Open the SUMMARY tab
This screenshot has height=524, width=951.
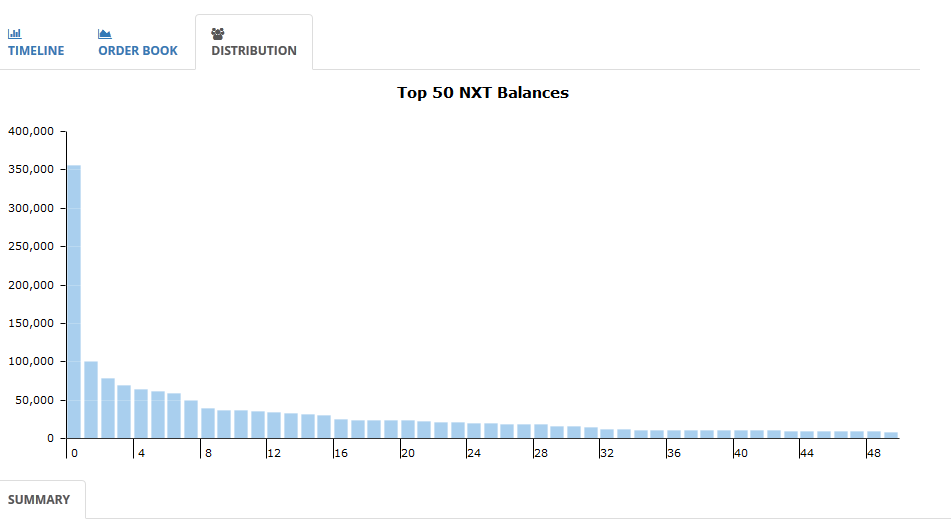click(x=39, y=500)
